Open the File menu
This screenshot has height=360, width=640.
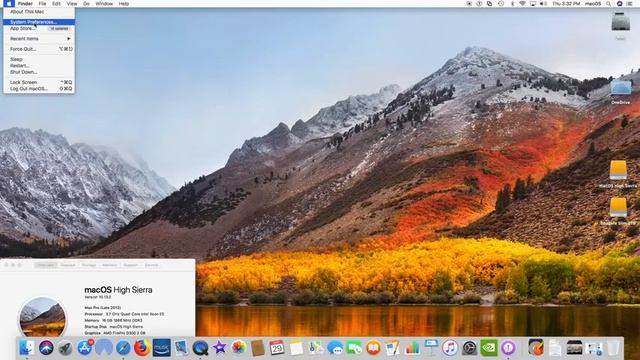[x=42, y=4]
